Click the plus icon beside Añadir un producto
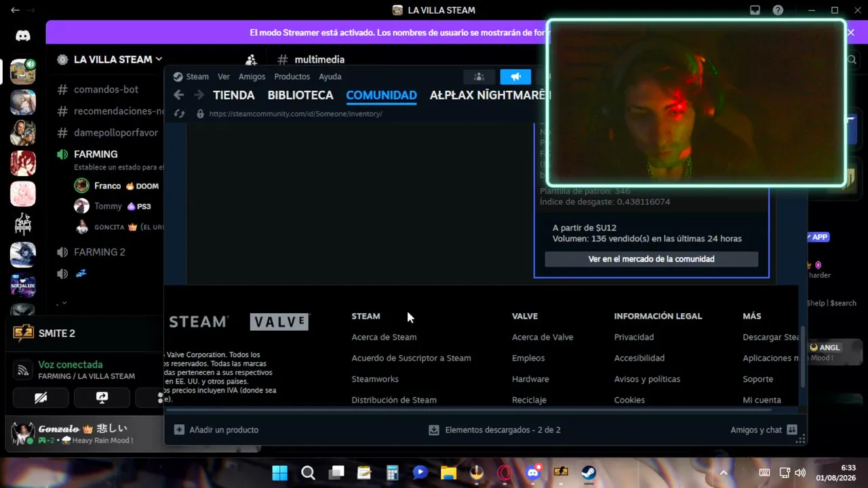This screenshot has height=488, width=868. (179, 430)
